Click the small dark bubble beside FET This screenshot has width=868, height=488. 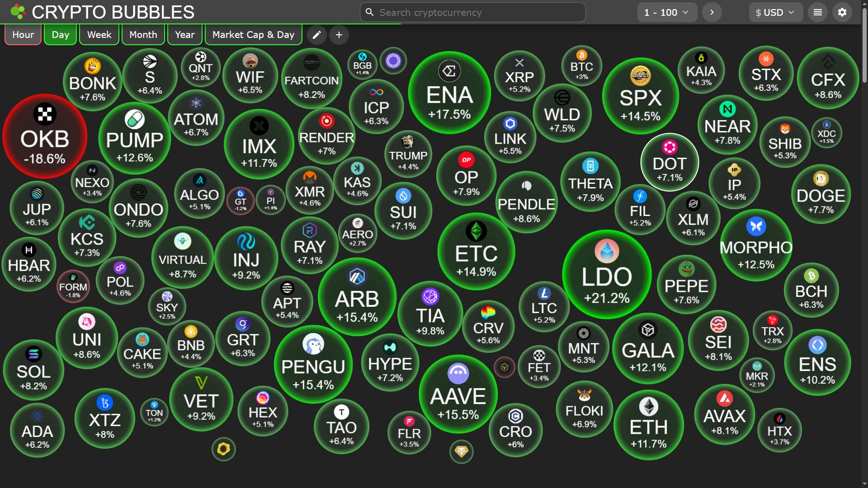coord(505,367)
